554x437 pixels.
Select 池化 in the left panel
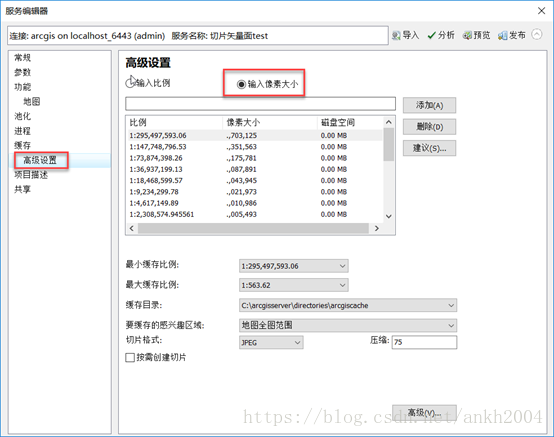[x=23, y=116]
